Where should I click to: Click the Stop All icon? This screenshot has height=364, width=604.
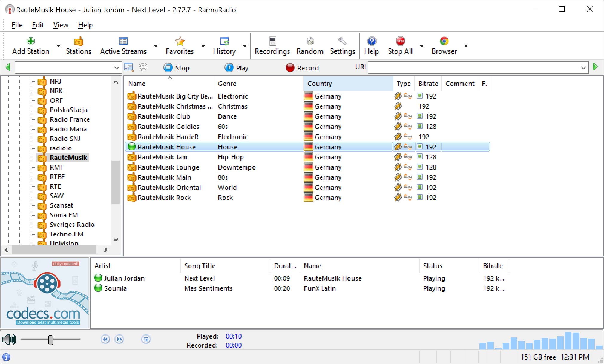point(400,41)
